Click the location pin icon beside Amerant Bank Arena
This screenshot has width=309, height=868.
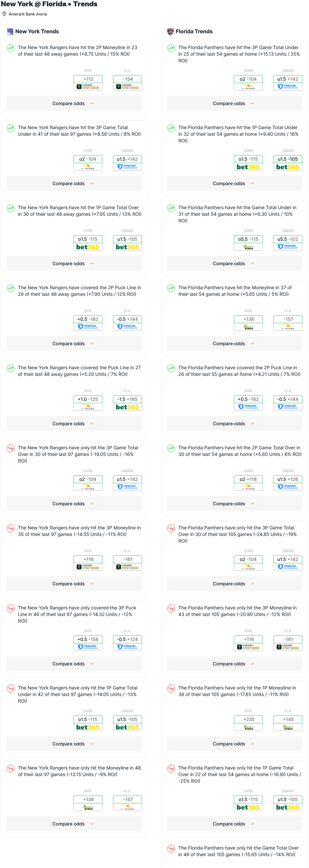click(4, 14)
